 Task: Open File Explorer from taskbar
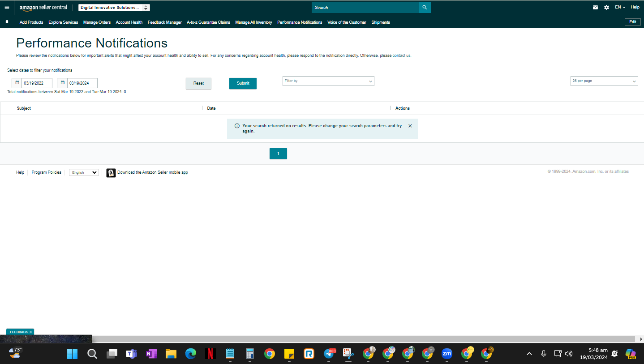tap(171, 354)
